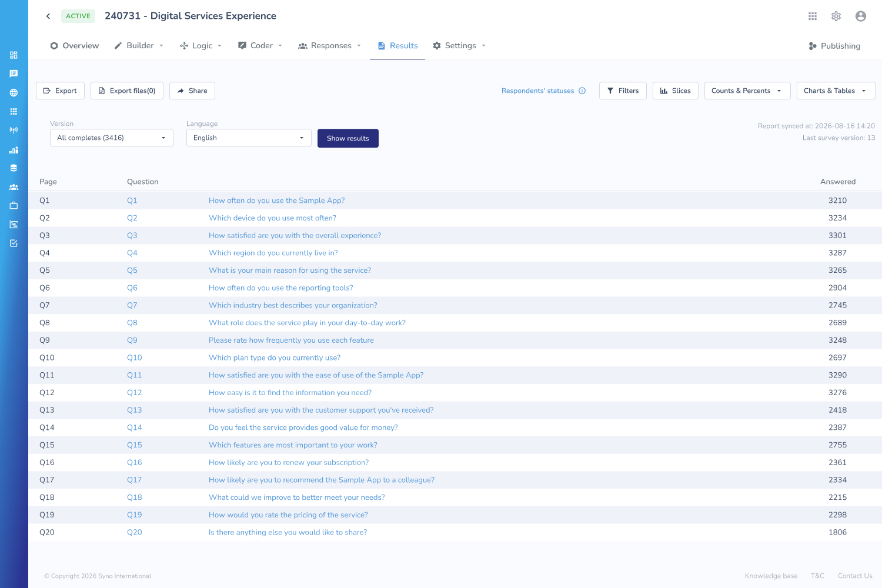The height and width of the screenshot is (588, 882).
Task: Open the chat message icon in sidebar
Action: [x=14, y=73]
